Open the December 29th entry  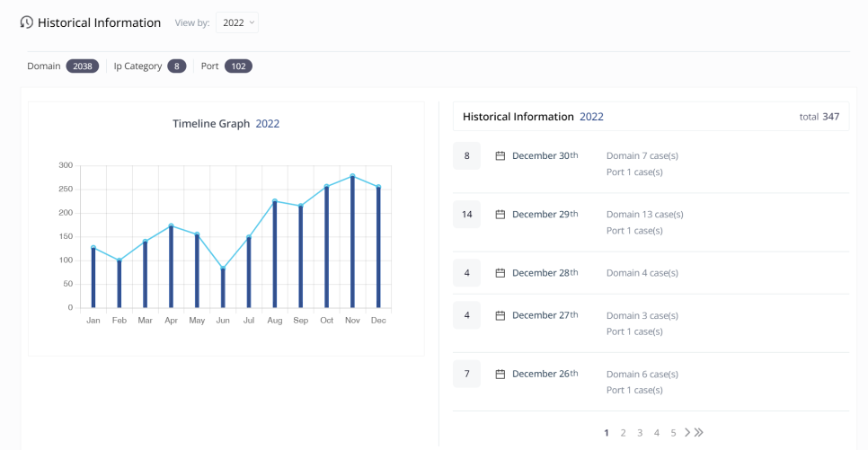[651, 223]
